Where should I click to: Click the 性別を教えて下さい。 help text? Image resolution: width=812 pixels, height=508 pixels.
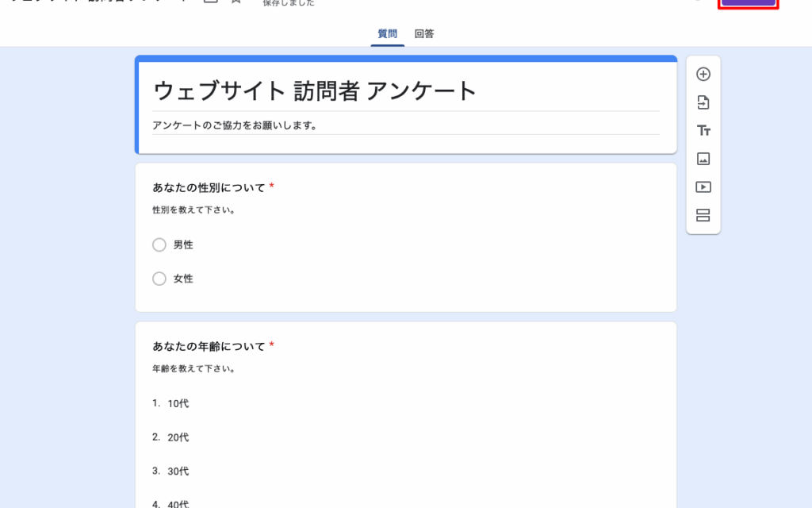193,210
